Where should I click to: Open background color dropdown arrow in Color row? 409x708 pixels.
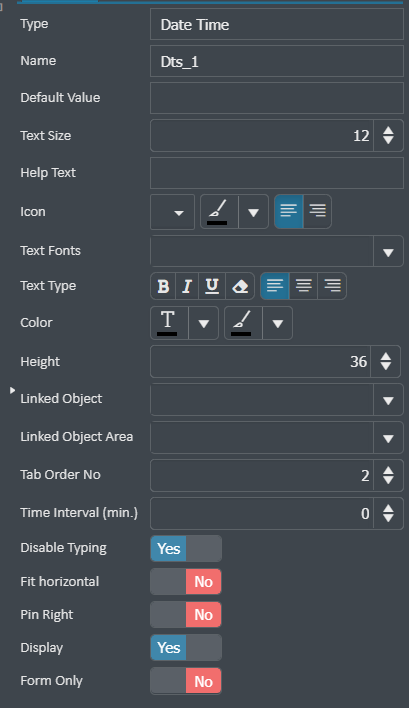(278, 323)
